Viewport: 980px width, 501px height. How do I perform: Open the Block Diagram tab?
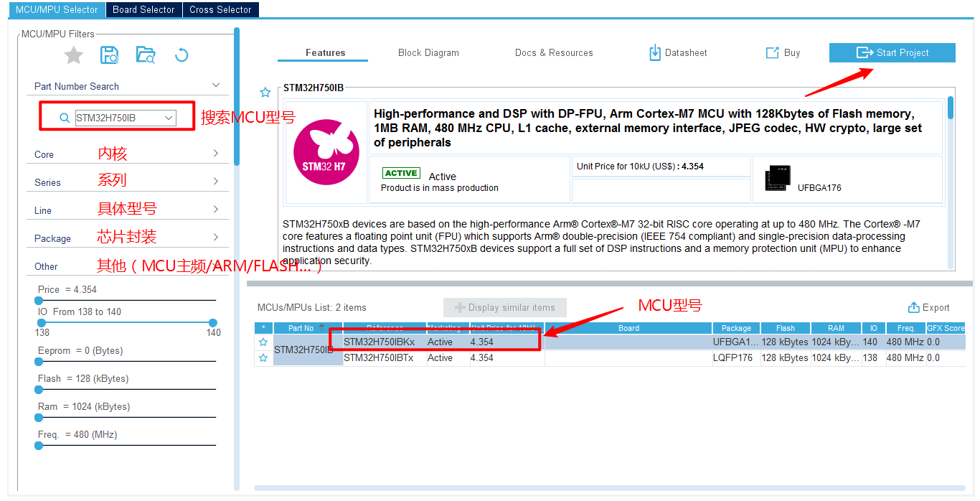[x=428, y=52]
